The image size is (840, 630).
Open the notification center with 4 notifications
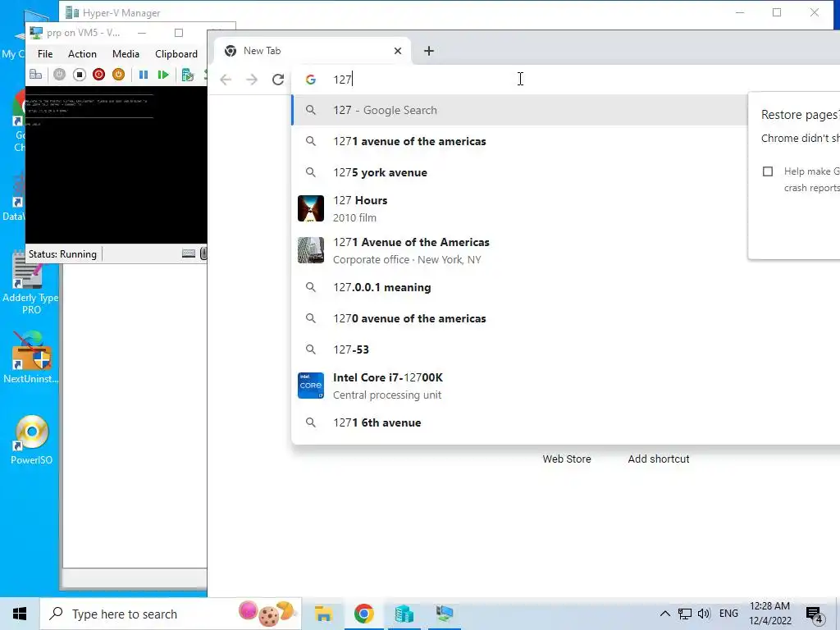815,614
